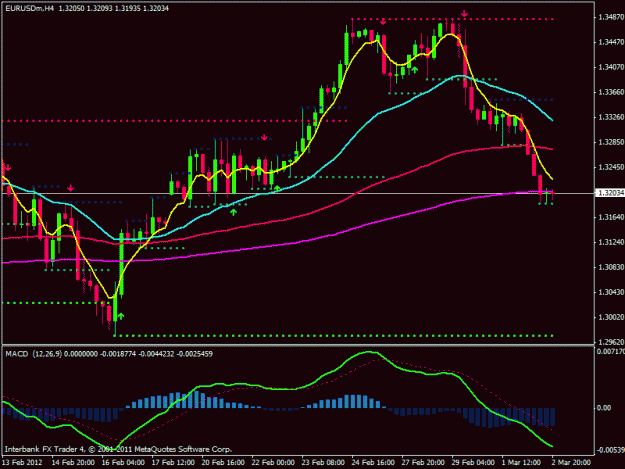Select the current price label 1.32034
This screenshot has height=469, width=625.
[610, 193]
